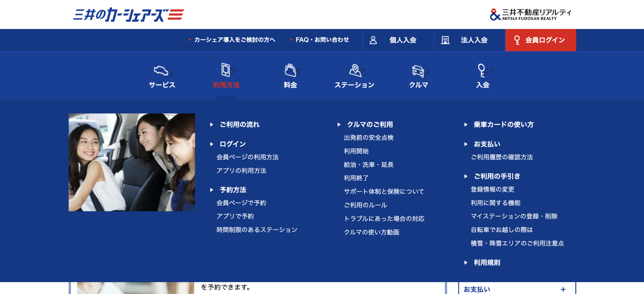Open the 料金 menu tab
The height and width of the screenshot is (294, 644).
(x=290, y=76)
